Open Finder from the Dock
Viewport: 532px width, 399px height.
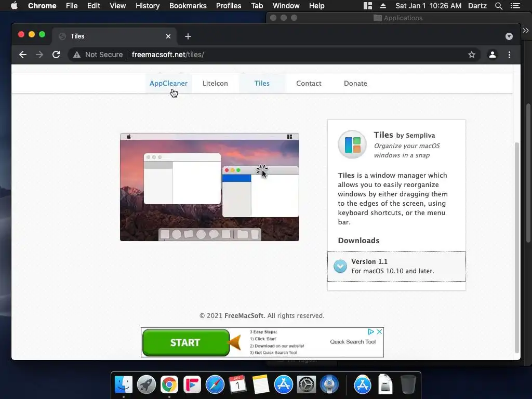coord(124,384)
